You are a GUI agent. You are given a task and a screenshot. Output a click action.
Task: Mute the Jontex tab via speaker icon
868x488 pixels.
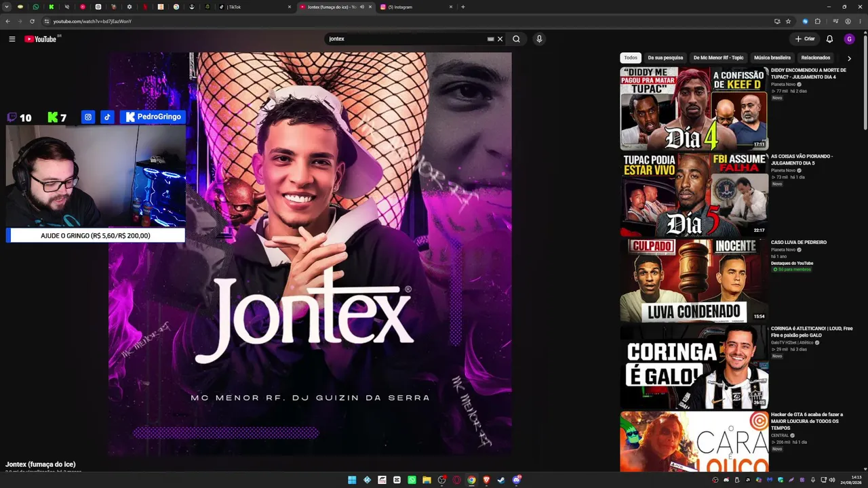point(362,7)
